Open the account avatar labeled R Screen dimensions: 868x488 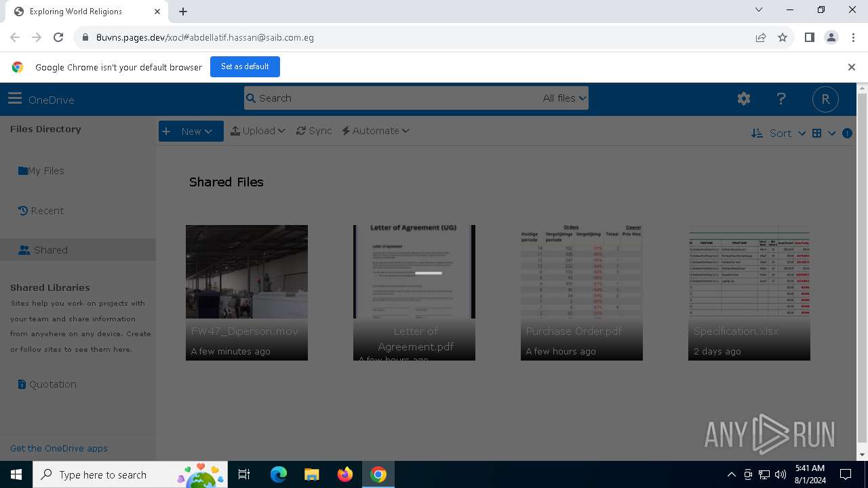[x=825, y=99]
